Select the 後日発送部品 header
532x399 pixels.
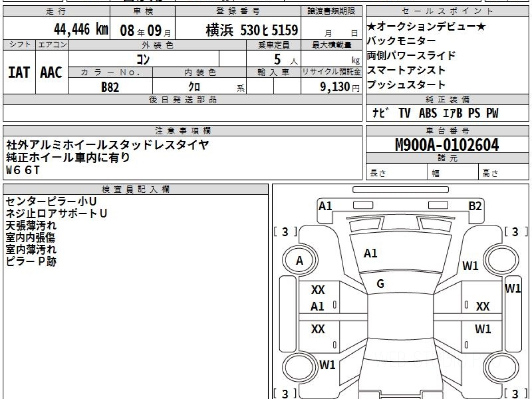pos(183,100)
